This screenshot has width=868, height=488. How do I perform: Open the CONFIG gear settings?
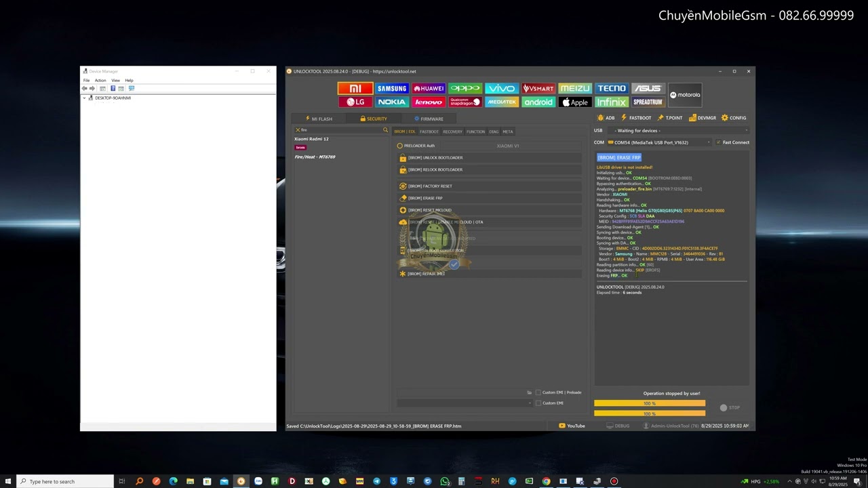734,118
